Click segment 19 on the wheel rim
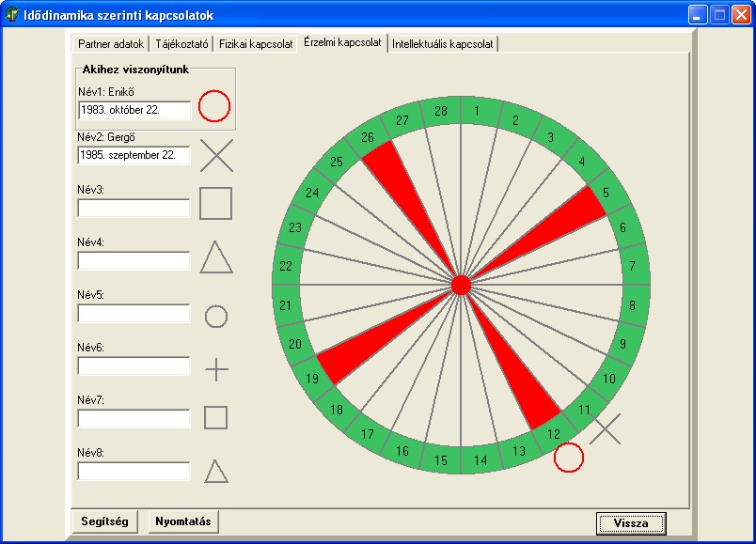This screenshot has height=544, width=756. (x=312, y=378)
